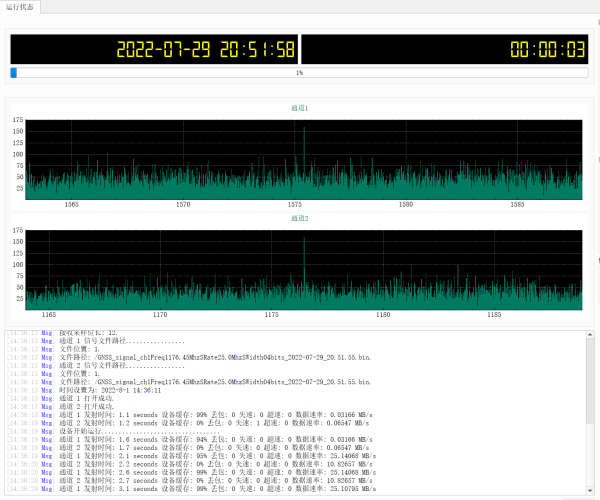Click the 00:00:03 elapsed time counter

547,50
